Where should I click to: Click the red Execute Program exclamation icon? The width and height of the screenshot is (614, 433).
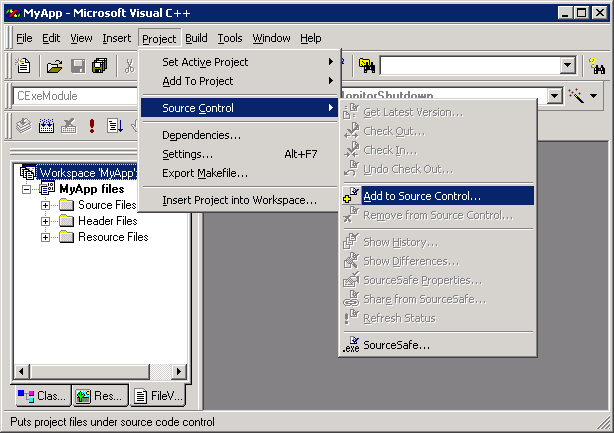click(92, 125)
